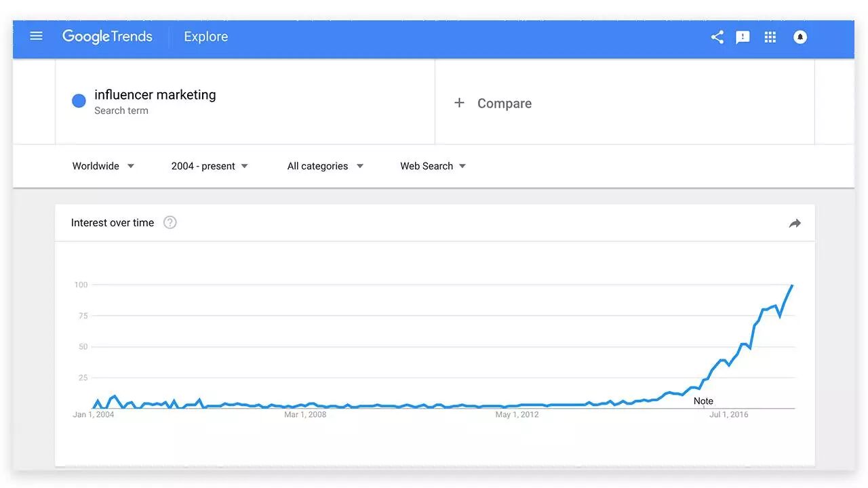Open the All categories dropdown
Viewport: 868px width, 488px height.
(x=325, y=166)
